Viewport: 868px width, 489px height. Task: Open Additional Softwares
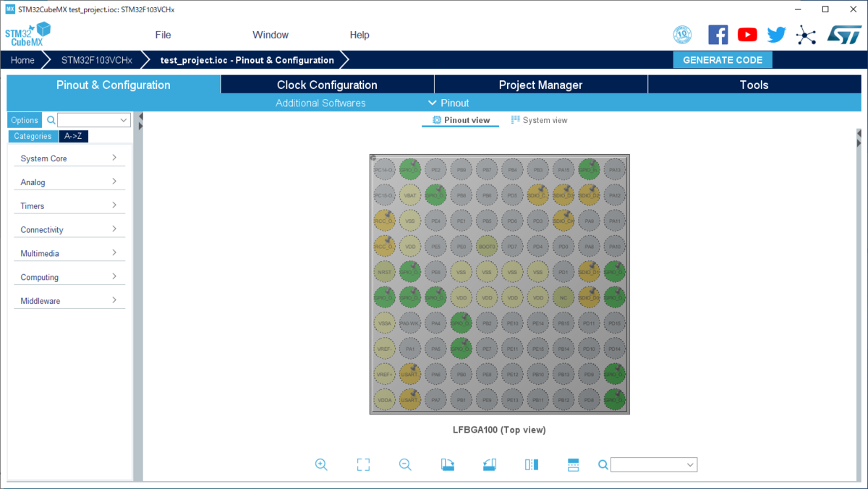(320, 103)
